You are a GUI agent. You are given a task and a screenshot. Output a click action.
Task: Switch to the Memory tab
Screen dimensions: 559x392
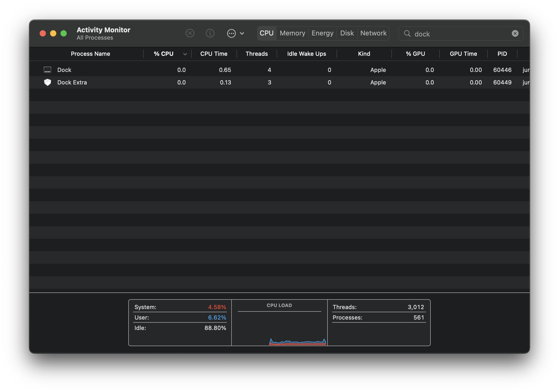coord(292,33)
